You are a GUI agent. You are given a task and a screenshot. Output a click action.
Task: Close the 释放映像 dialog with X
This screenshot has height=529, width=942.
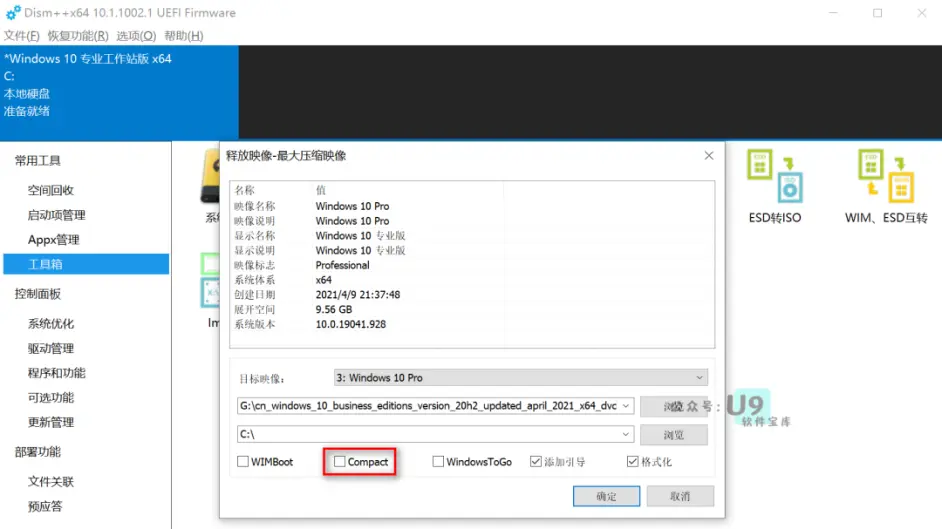tap(709, 156)
